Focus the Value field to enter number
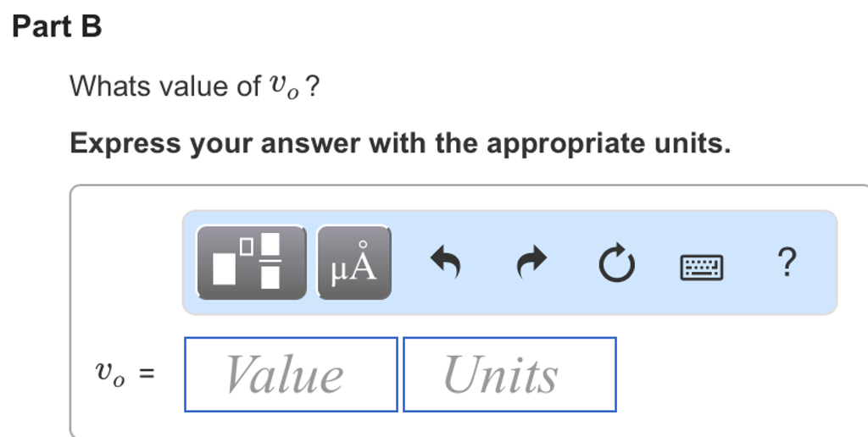The image size is (868, 437). (291, 374)
